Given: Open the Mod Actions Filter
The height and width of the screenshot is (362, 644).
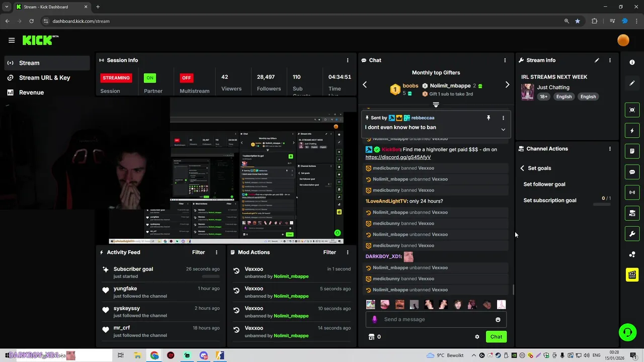Looking at the screenshot, I should [x=330, y=252].
